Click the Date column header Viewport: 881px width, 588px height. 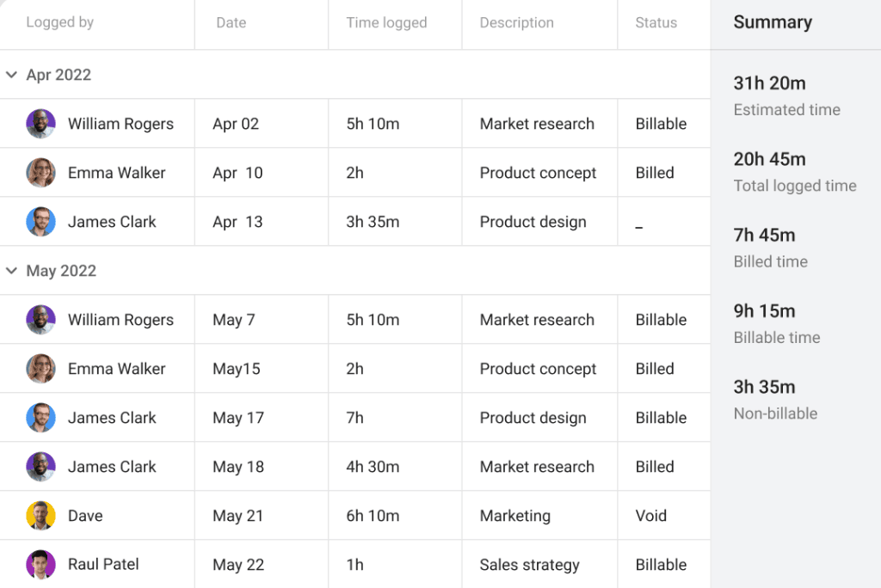click(x=231, y=22)
